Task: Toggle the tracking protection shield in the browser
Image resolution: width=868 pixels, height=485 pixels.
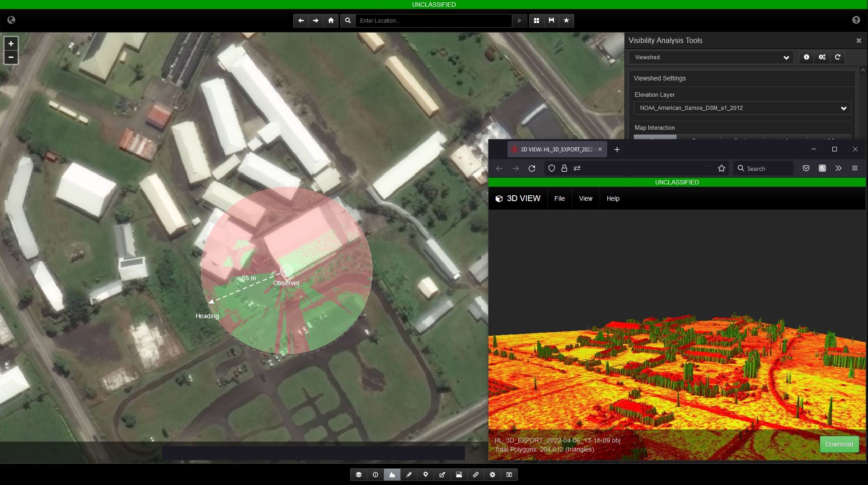Action: 551,168
